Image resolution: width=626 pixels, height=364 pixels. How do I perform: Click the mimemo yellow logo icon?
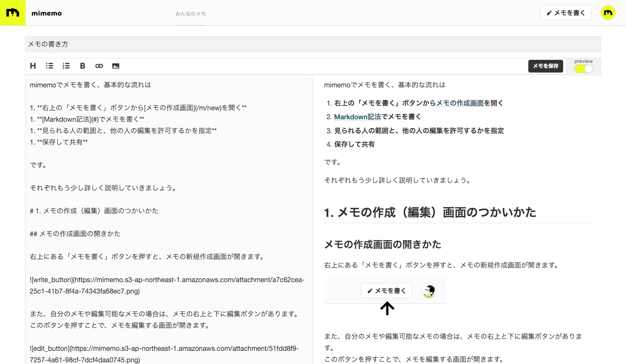[13, 13]
